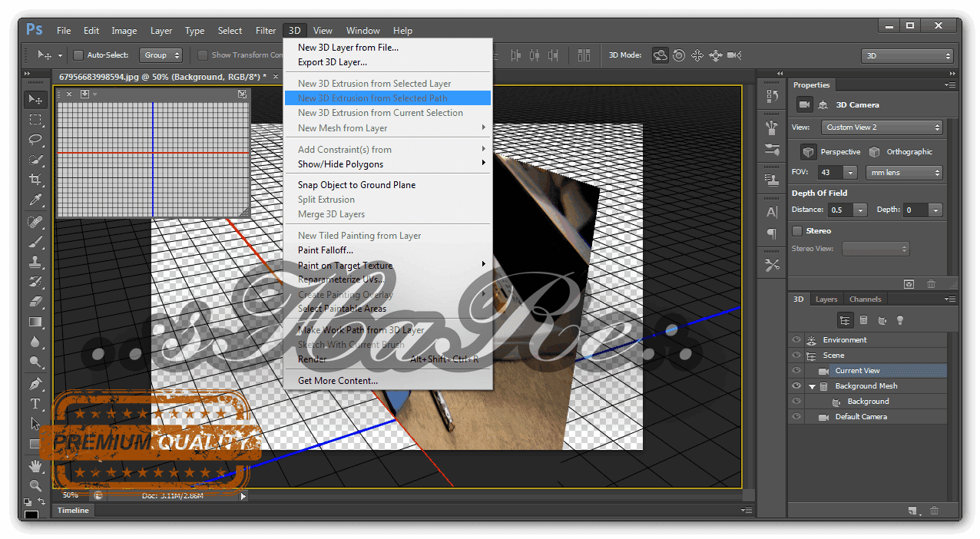The image size is (980, 539).
Task: Open the mm lens dropdown
Action: (904, 173)
